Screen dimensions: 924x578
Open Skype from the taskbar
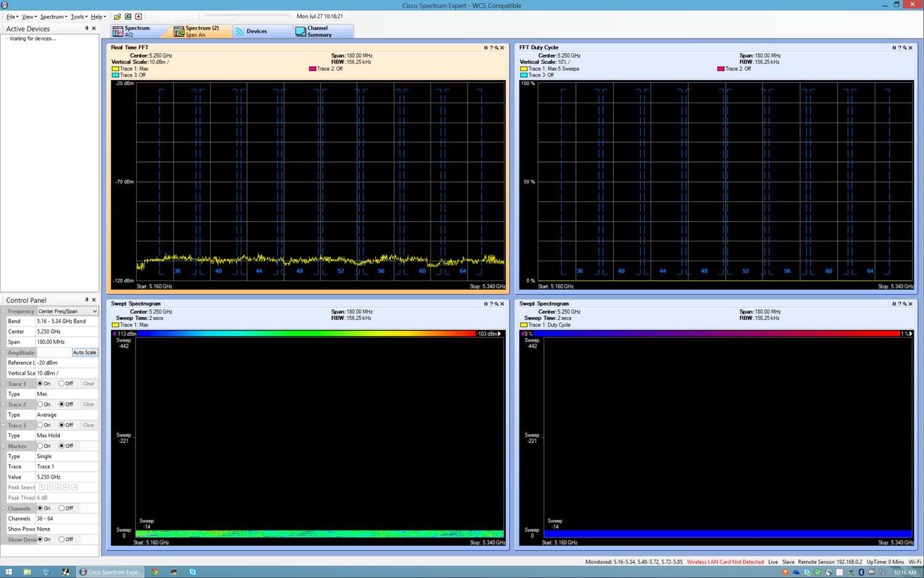[193, 572]
